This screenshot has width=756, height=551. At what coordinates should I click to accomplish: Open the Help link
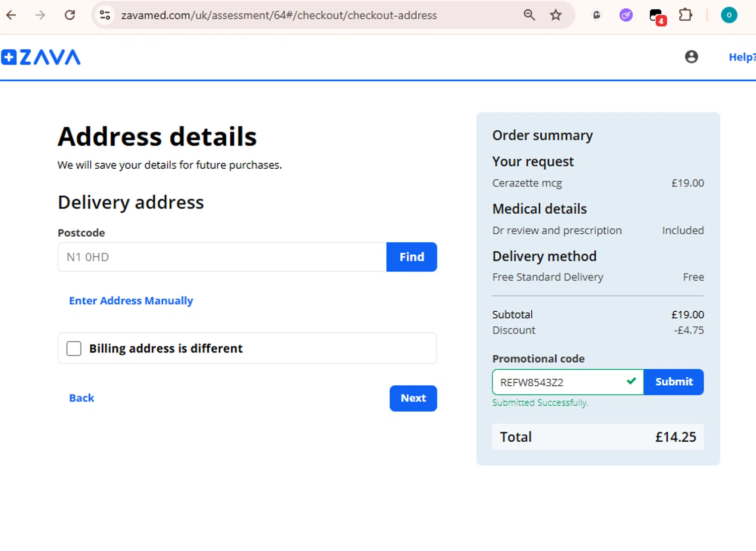[x=742, y=57]
